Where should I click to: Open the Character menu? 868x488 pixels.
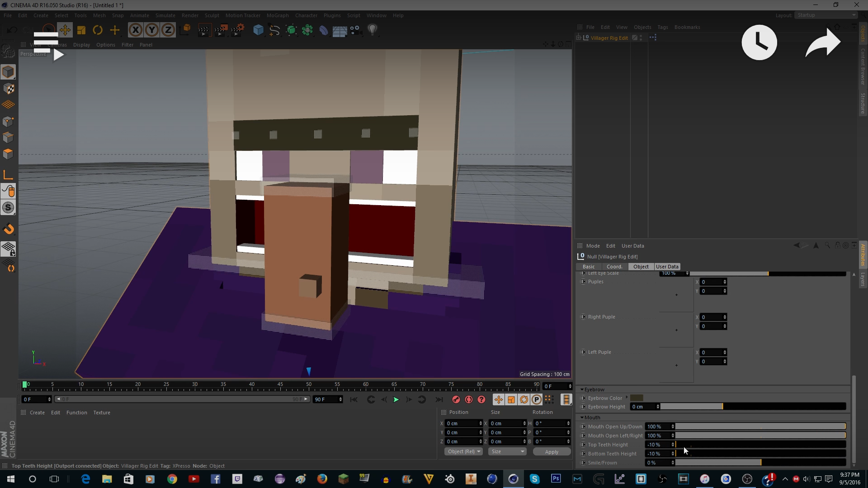click(306, 15)
